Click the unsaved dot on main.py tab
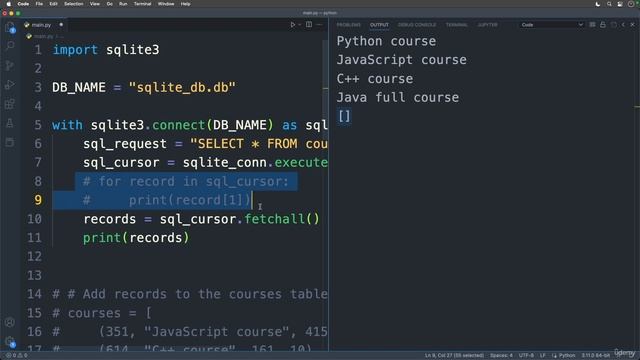The height and width of the screenshot is (360, 640). (x=61, y=25)
